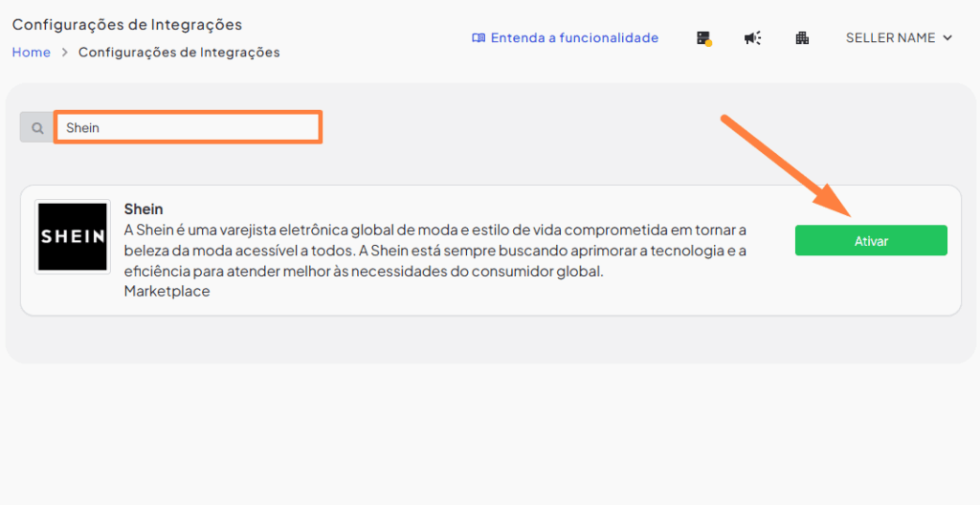Focus the search field containing Shein
This screenshot has width=980, height=505.
coord(188,127)
